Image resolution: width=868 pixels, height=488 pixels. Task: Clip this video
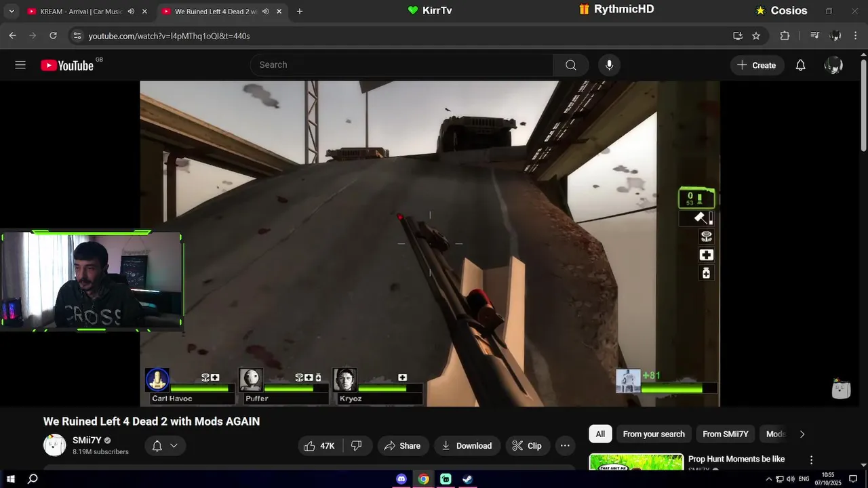coord(527,446)
